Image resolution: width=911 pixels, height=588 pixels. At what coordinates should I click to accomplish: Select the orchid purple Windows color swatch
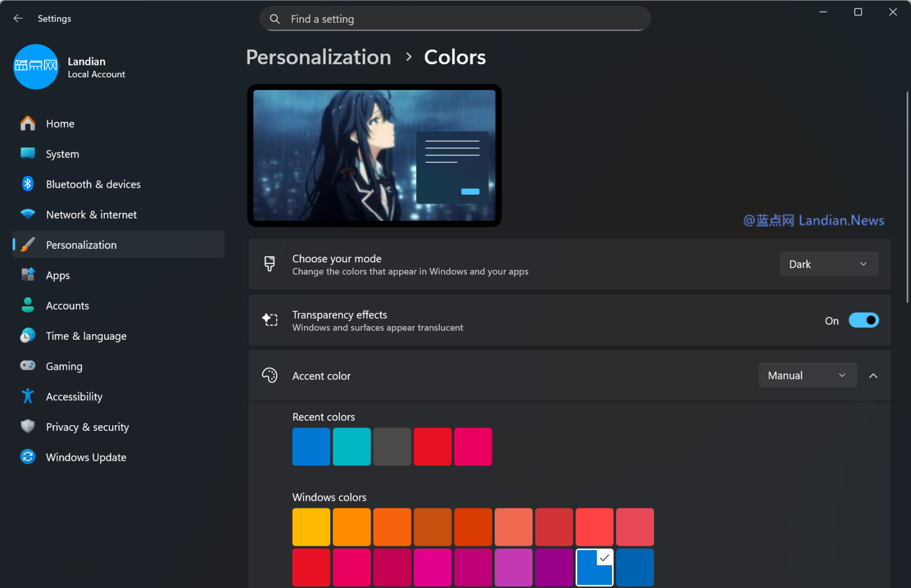(x=513, y=567)
